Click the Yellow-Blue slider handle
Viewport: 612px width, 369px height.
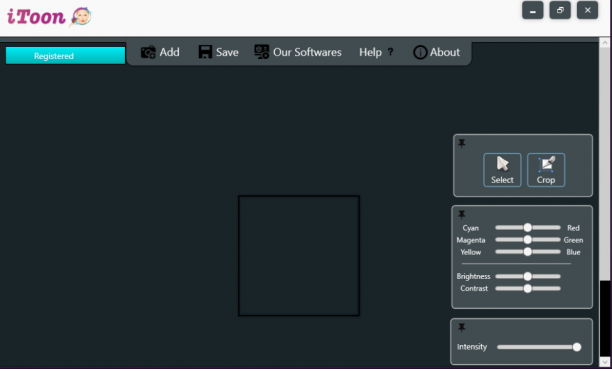tap(527, 252)
